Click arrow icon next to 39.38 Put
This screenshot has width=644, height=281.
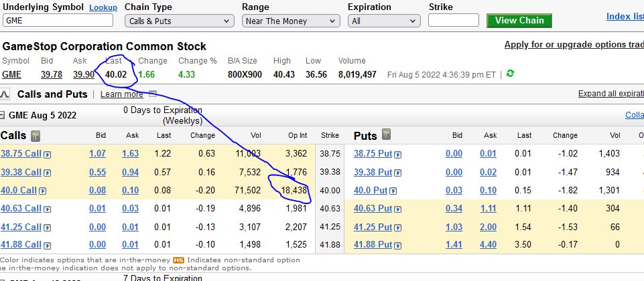click(x=398, y=173)
